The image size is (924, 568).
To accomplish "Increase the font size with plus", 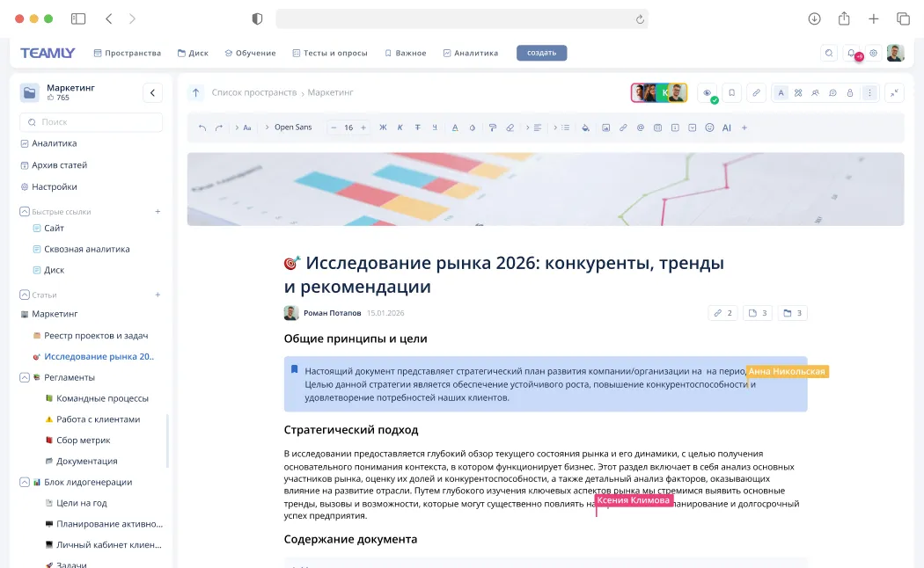I will pos(363,127).
